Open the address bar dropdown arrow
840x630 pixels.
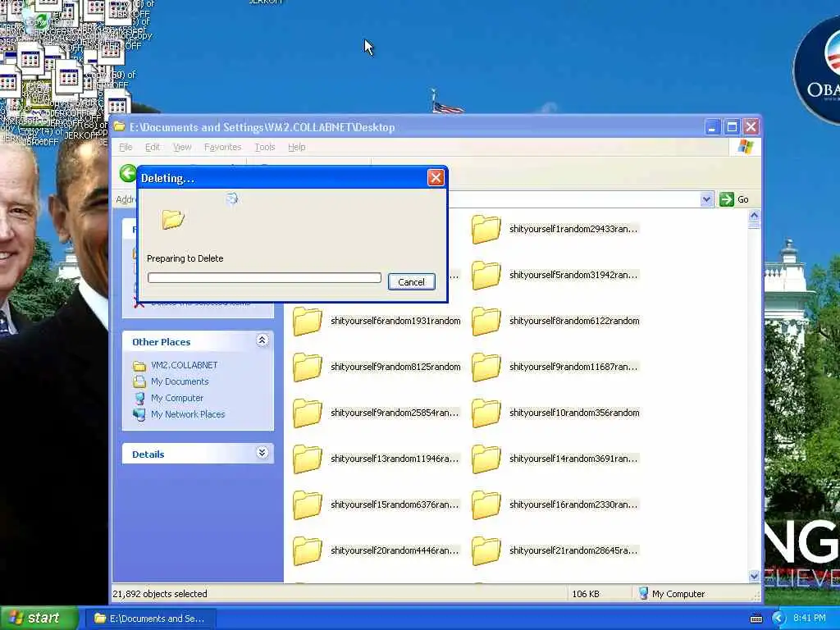(706, 199)
